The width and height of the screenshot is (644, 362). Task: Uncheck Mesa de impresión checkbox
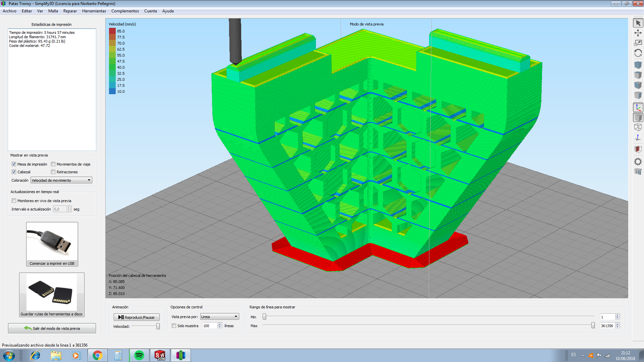coord(14,164)
